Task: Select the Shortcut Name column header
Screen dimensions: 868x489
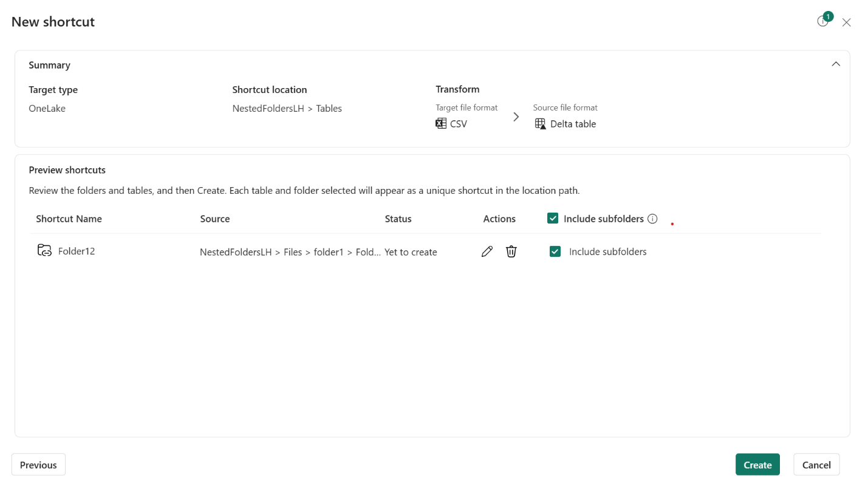Action: pos(69,218)
